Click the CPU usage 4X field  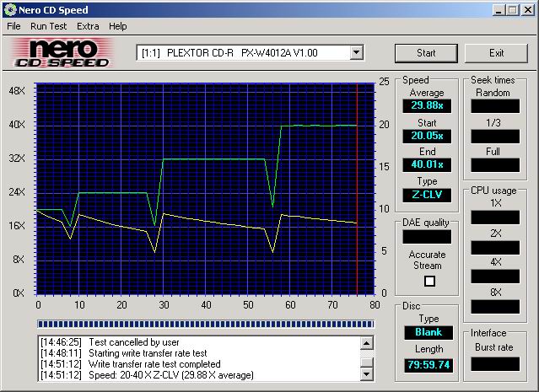(495, 277)
